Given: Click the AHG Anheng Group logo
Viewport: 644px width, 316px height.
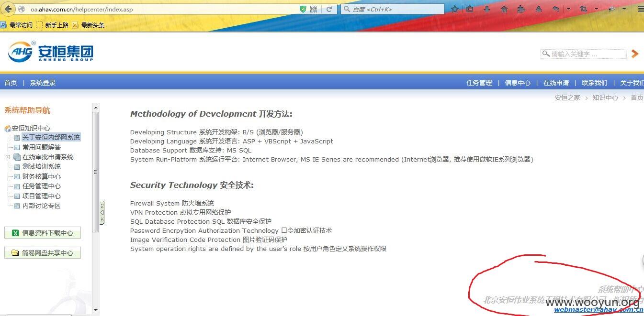Looking at the screenshot, I should tap(51, 51).
